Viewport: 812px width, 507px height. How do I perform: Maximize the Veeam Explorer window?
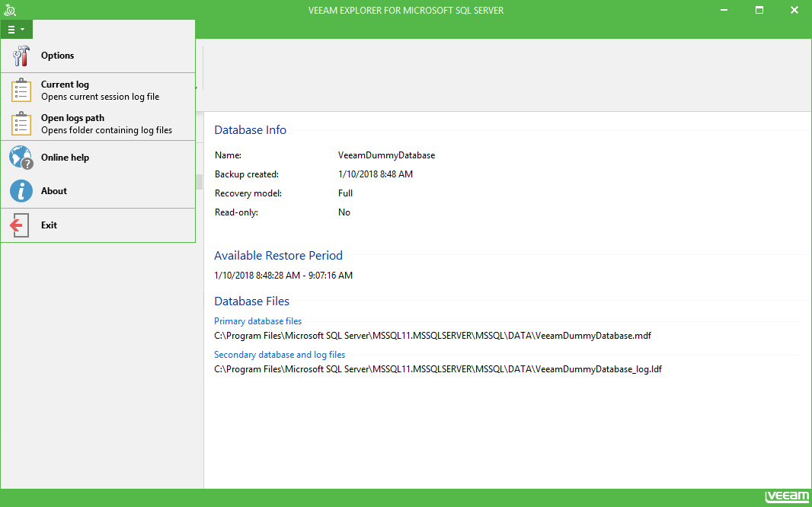click(759, 10)
